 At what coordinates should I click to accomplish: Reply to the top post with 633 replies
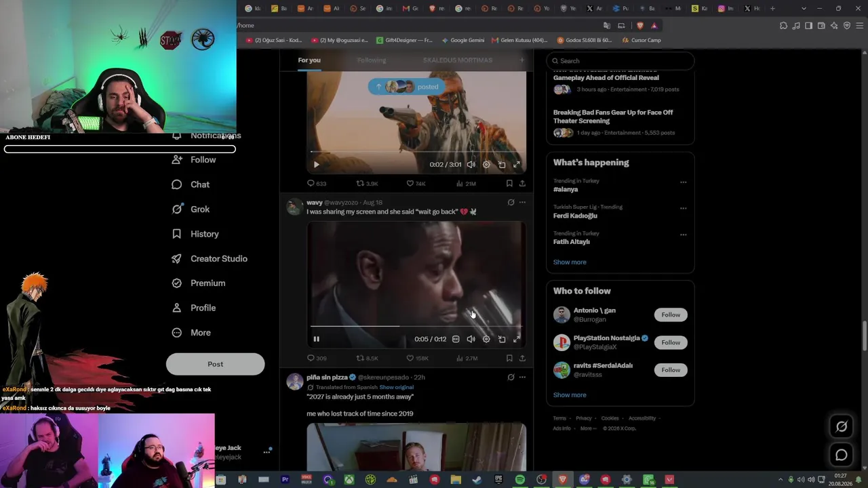[317, 183]
